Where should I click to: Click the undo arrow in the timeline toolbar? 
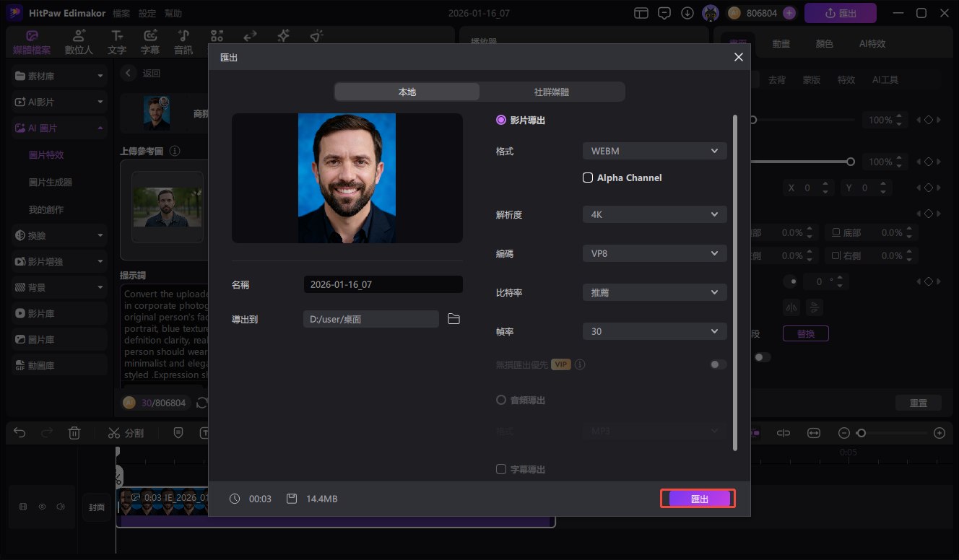(20, 433)
